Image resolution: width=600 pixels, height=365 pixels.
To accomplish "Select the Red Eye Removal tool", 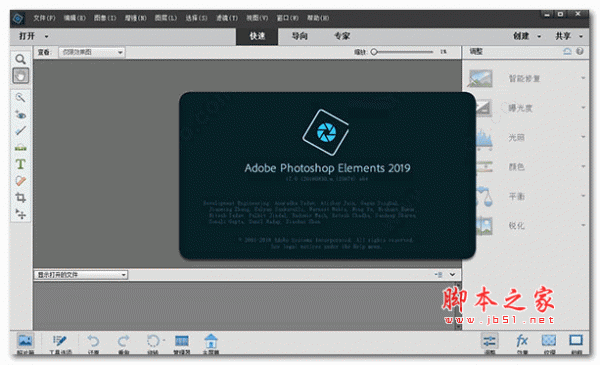I will (x=20, y=114).
